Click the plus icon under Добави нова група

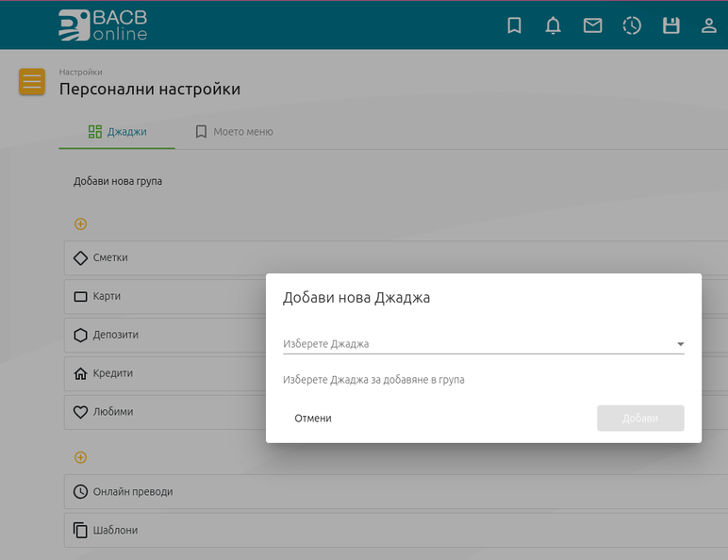pyautogui.click(x=80, y=224)
